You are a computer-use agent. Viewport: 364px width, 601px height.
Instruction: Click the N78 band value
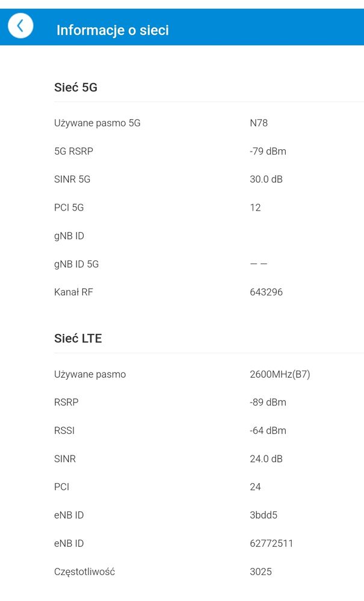click(x=259, y=123)
